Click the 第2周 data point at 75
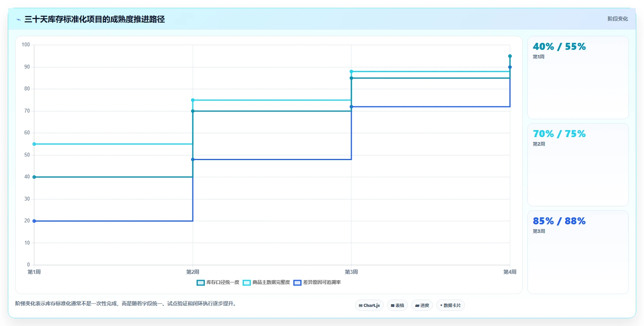The image size is (644, 326). point(193,100)
